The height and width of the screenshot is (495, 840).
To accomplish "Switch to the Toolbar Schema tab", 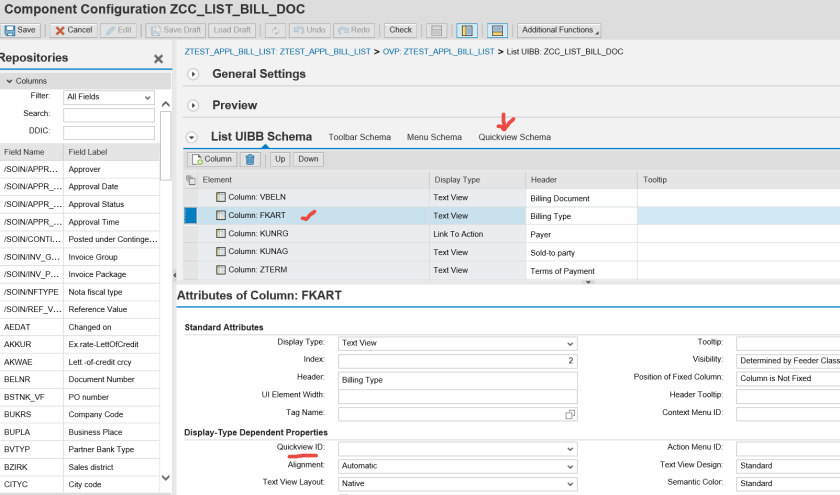I will click(x=359, y=137).
